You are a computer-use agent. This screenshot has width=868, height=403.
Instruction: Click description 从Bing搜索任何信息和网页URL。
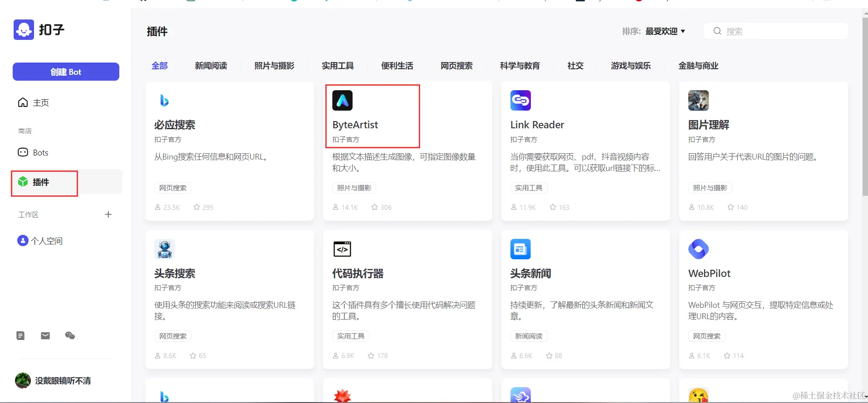coord(212,157)
